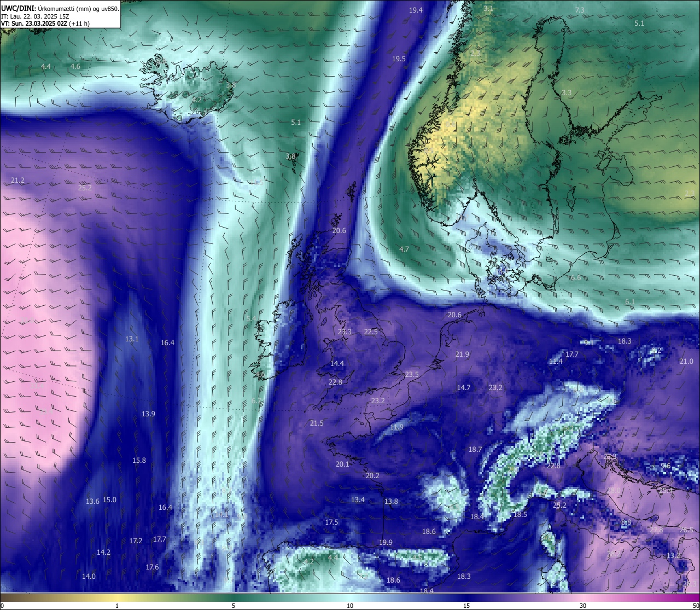The width and height of the screenshot is (700, 610).
Task: Click the 15.0 value label
Action: tap(110, 500)
